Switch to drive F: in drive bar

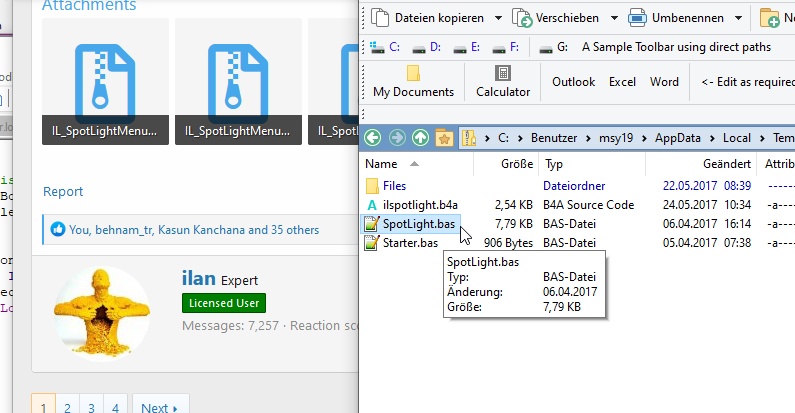click(x=506, y=47)
